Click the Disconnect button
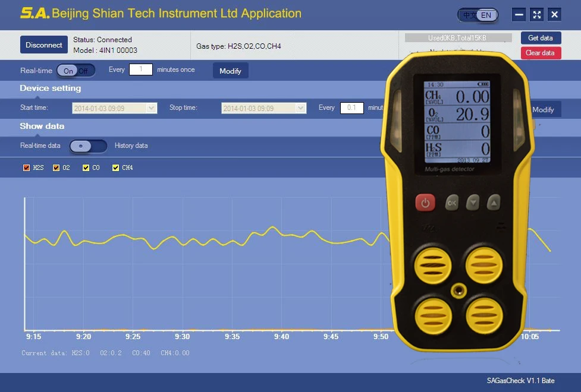Screen dimensions: 581x392 click(x=44, y=45)
